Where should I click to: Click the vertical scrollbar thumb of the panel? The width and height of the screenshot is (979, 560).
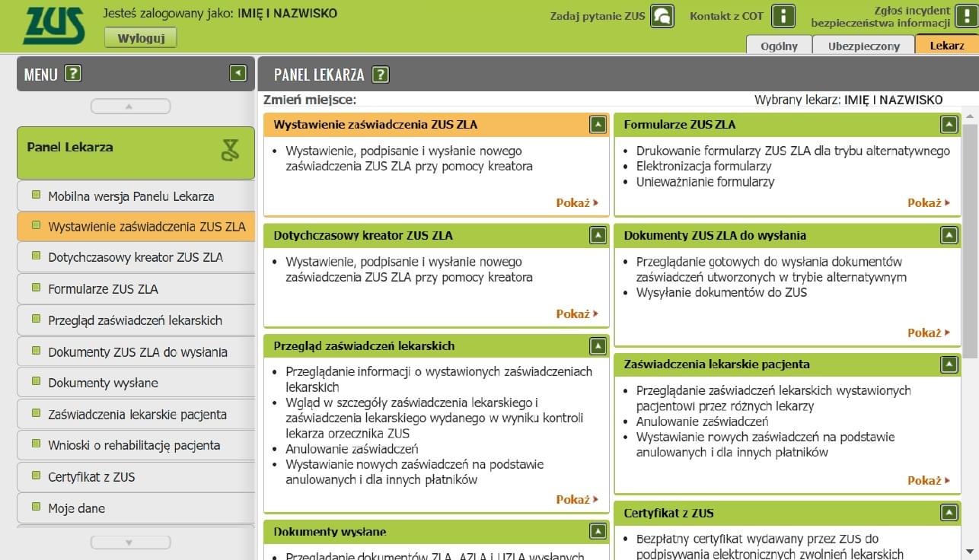pyautogui.click(x=969, y=240)
